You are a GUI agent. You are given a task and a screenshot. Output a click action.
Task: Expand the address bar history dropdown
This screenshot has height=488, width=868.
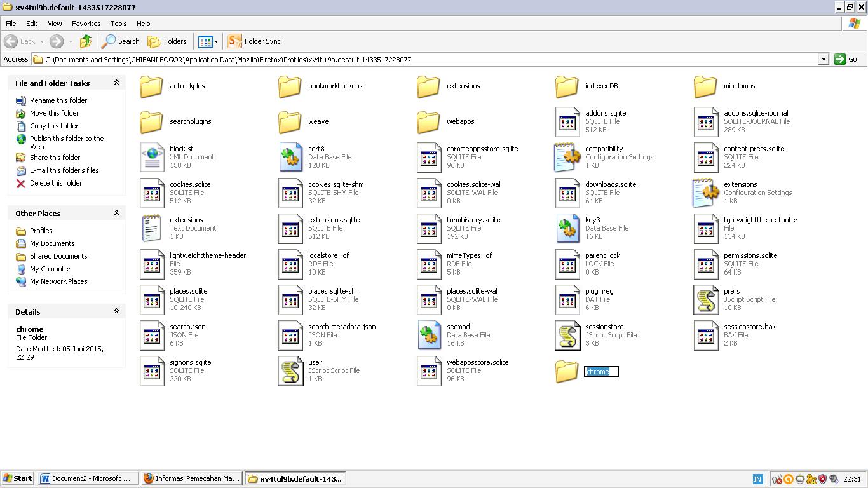pos(824,58)
